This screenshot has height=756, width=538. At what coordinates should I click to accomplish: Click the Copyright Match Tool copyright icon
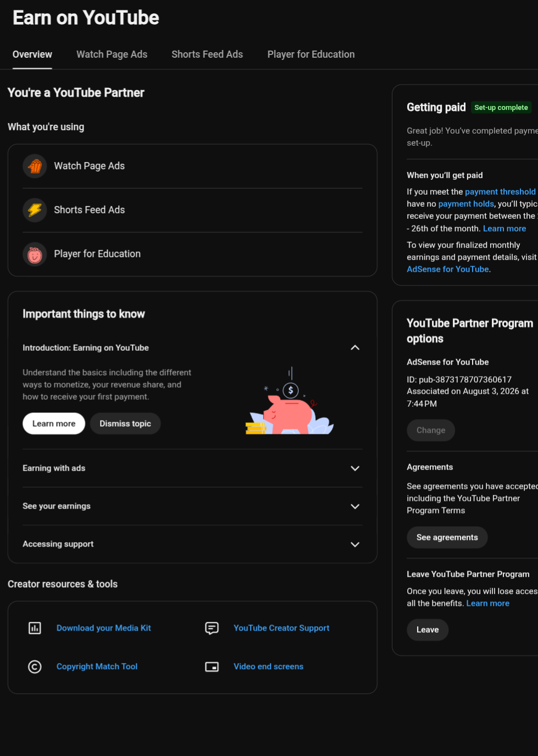pos(35,666)
